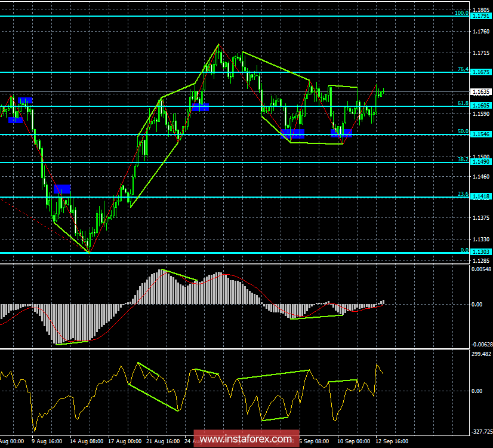The height and width of the screenshot is (448, 493).
Task: Select the current price 1.1635 label
Action: [x=480, y=92]
